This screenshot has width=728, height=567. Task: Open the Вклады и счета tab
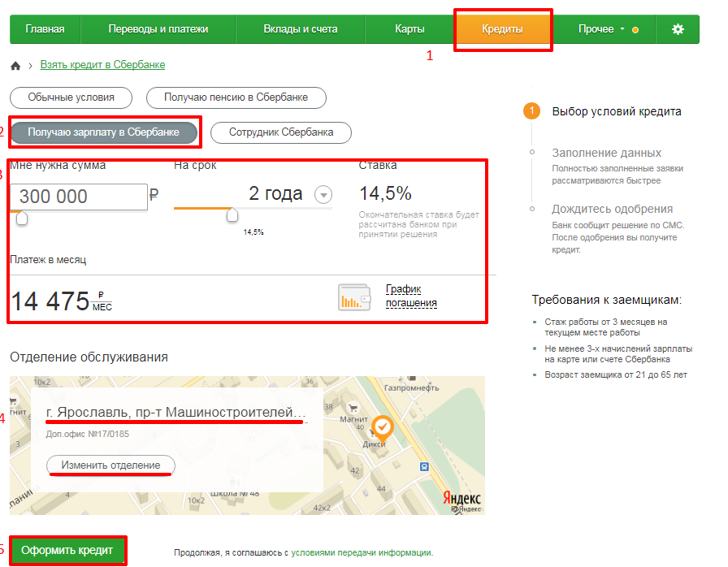pos(301,29)
